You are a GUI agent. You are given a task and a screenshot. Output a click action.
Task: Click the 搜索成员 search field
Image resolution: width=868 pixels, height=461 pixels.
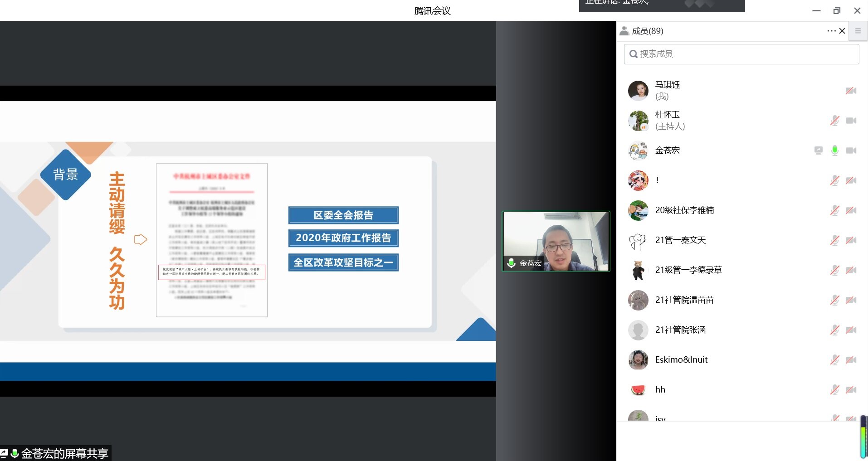(741, 54)
